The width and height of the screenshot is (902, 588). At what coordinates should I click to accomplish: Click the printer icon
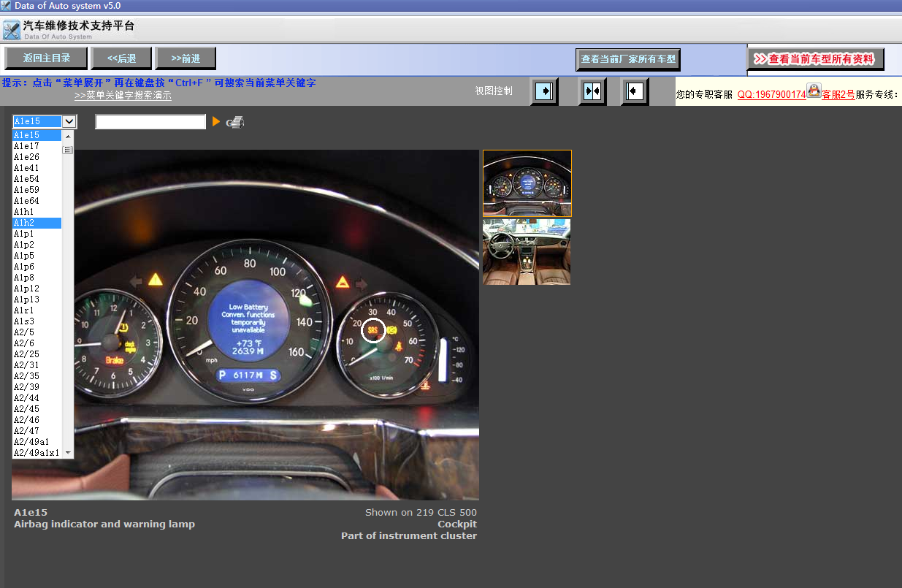coord(234,122)
